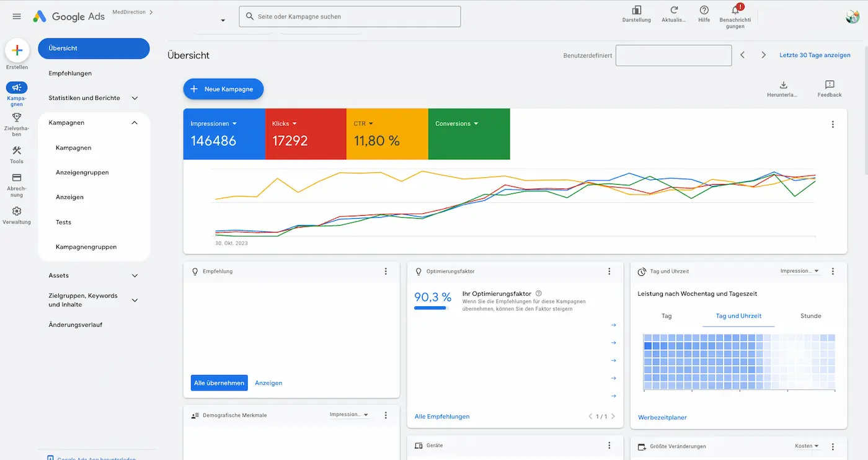The height and width of the screenshot is (460, 868).
Task: Open the Tools wrench icon
Action: [x=17, y=151]
